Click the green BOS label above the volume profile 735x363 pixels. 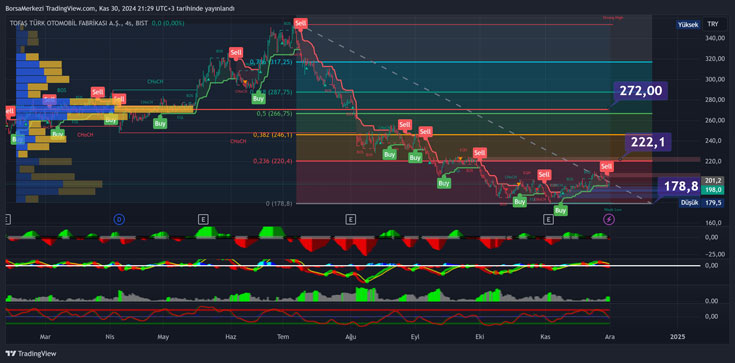61,90
